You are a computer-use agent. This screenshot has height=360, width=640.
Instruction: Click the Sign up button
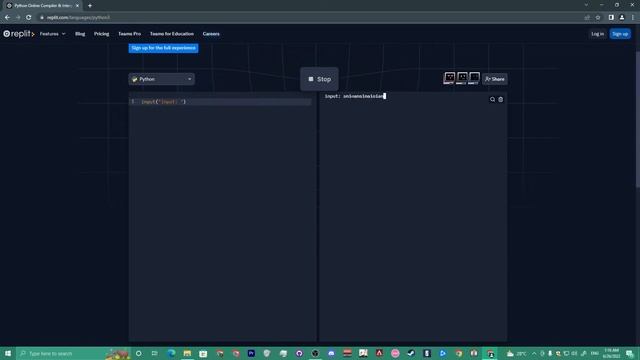620,34
